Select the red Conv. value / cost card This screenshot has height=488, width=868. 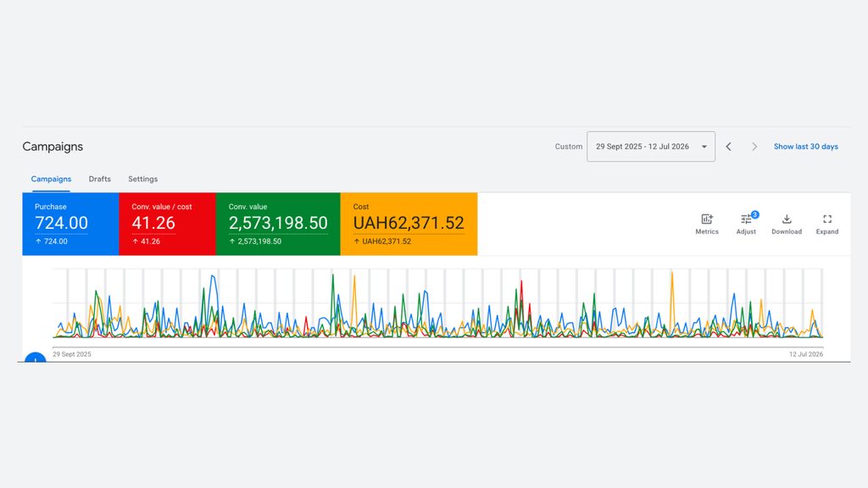[167, 224]
